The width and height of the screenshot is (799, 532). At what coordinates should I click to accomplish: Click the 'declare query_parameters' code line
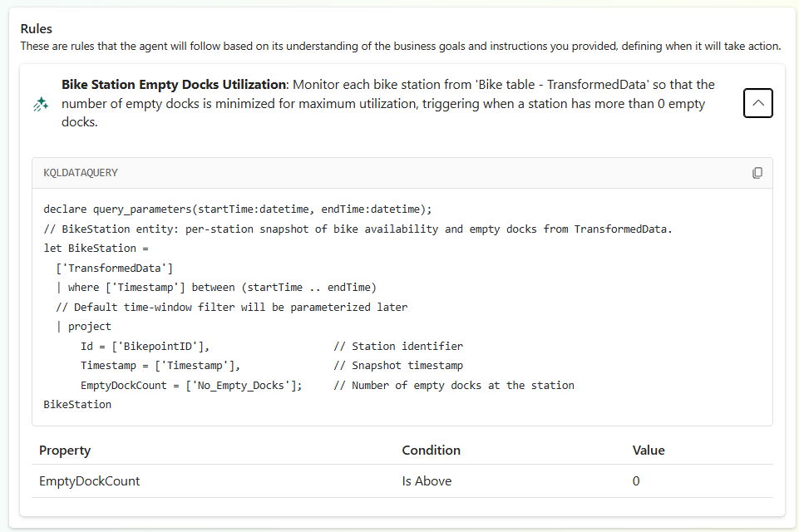pos(238,209)
